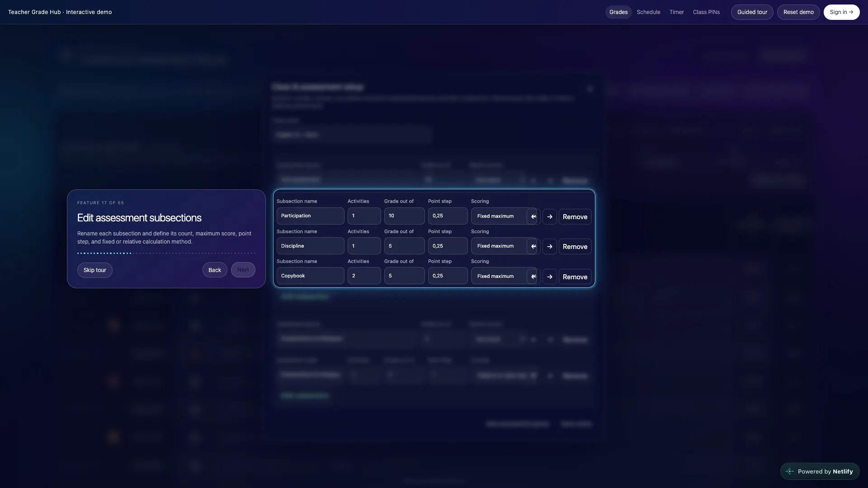Click the left arrow in Participation row
This screenshot has height=488, width=868.
pos(533,216)
